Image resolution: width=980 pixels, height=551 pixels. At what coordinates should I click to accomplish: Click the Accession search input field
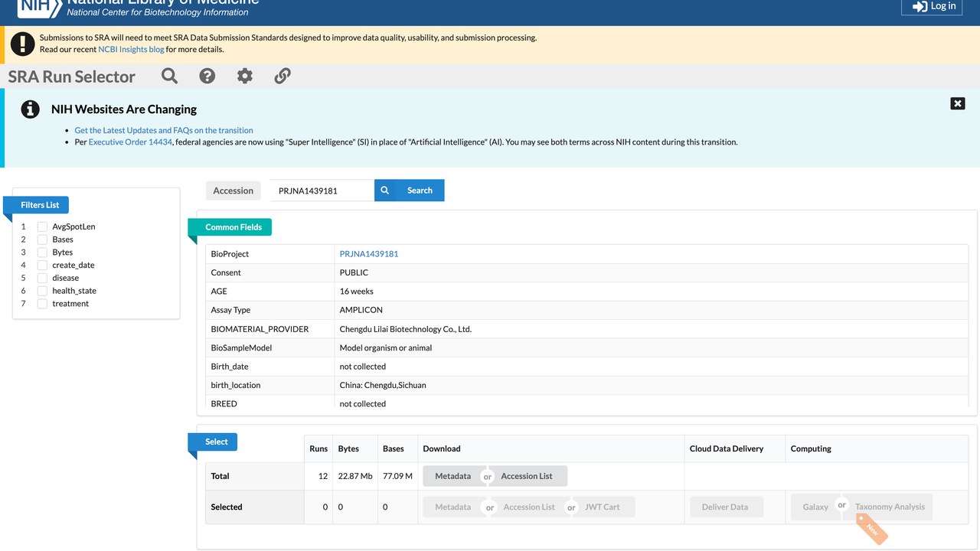pos(322,191)
